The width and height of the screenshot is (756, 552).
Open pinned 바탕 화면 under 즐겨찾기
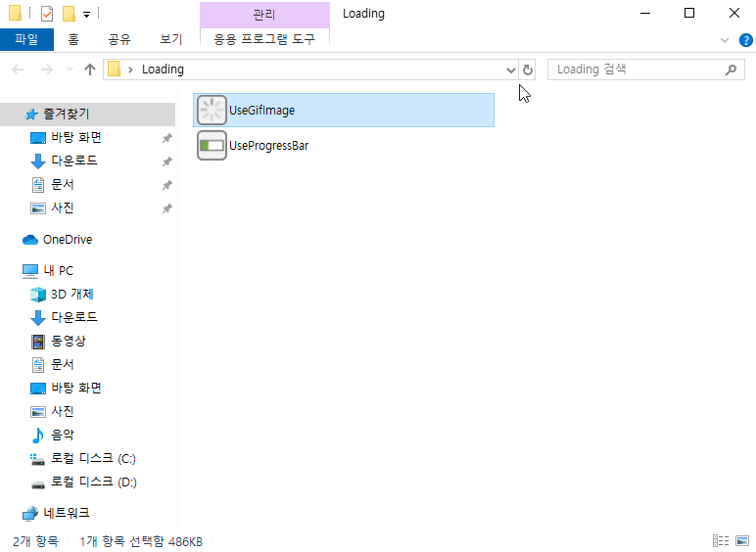click(x=76, y=138)
